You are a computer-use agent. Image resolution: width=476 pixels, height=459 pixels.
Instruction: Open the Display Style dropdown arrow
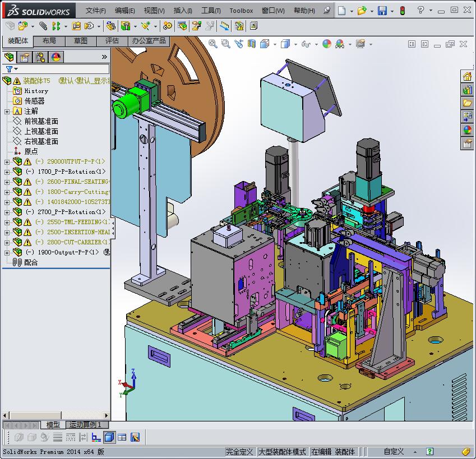tap(295, 44)
